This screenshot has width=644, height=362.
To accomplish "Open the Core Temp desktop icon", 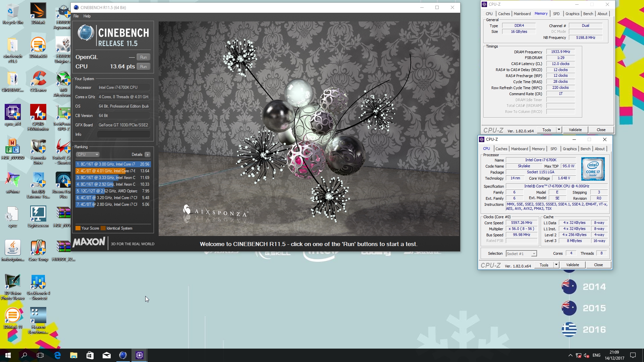I will [38, 251].
